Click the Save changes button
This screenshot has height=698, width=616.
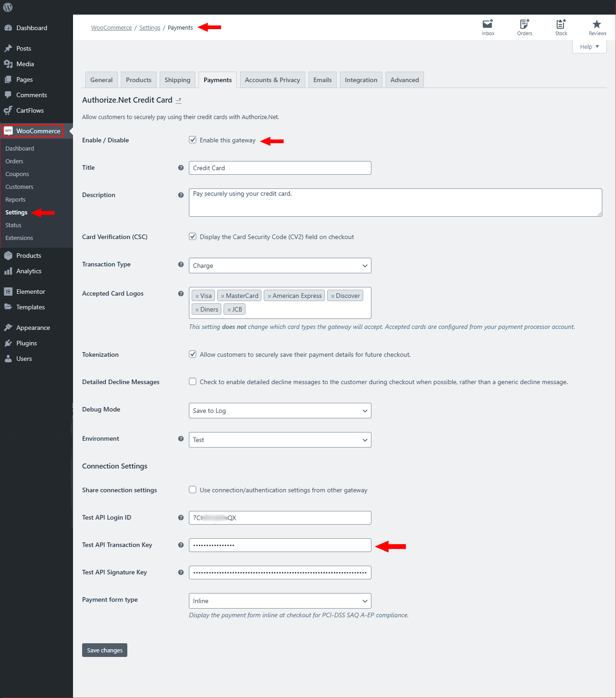point(104,650)
